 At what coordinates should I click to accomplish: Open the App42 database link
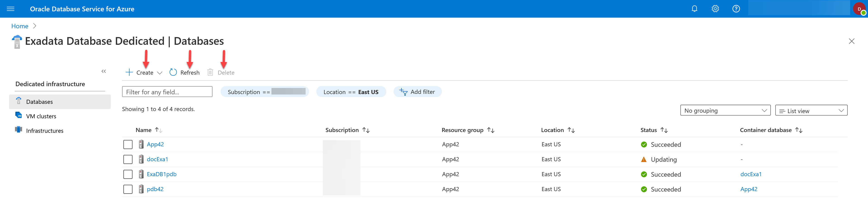pos(155,144)
